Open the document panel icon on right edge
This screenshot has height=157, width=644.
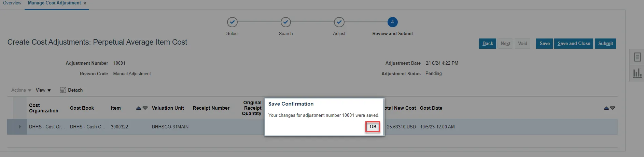637,57
